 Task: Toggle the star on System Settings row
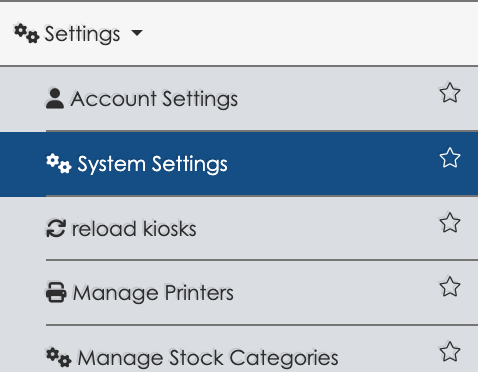450,158
